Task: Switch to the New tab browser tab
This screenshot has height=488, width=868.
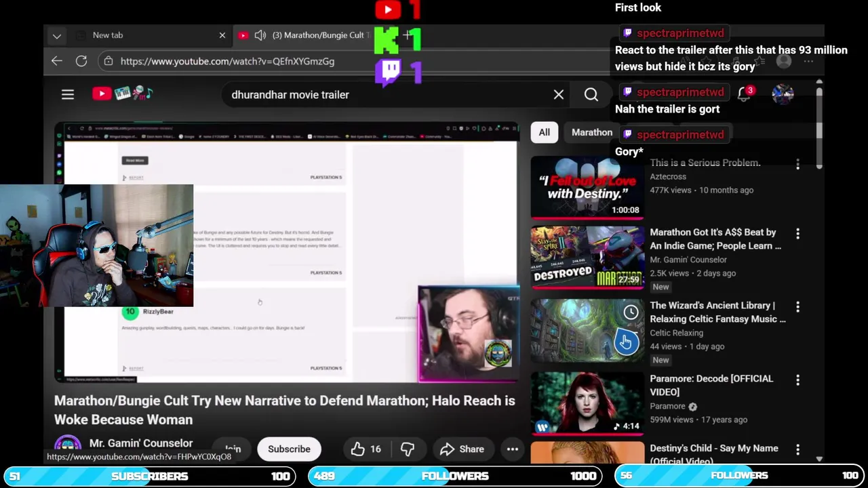Action: coord(108,35)
